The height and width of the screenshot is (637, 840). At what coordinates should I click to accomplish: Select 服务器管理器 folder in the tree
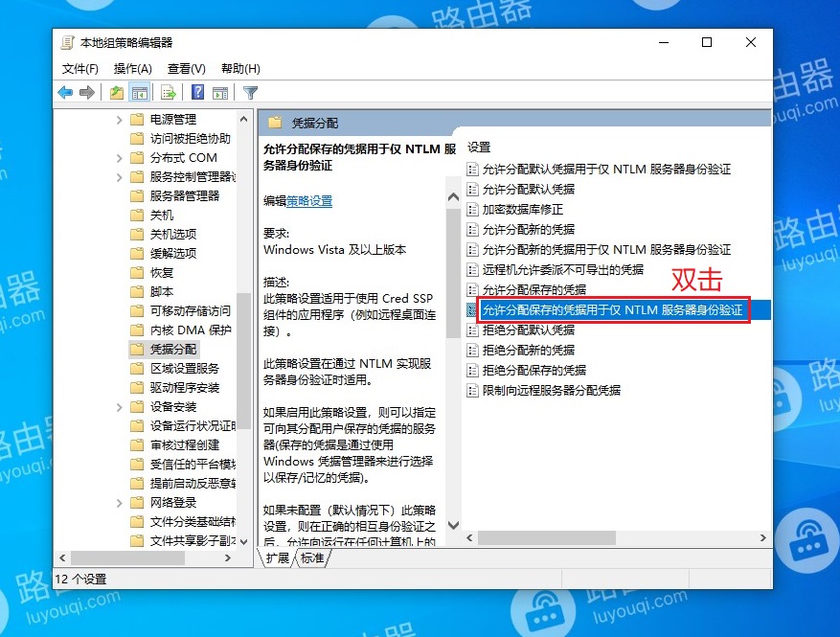tap(185, 196)
